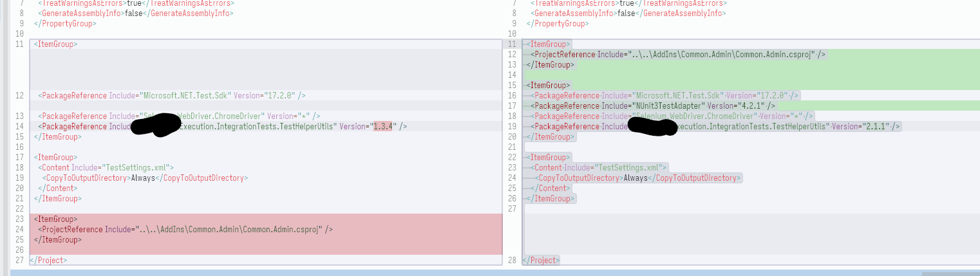Click TestHelperUtils package line in right pane

[716, 127]
